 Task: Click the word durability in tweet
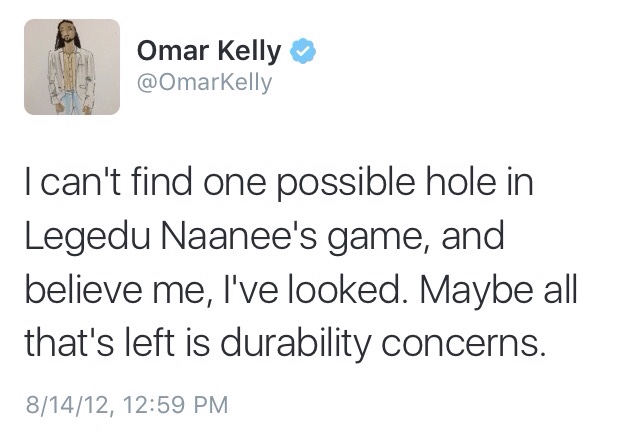(x=296, y=343)
